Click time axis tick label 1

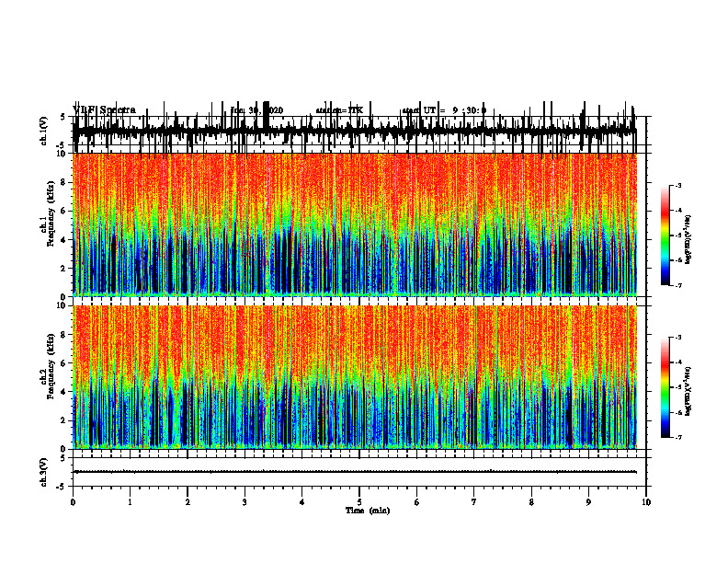[x=131, y=502]
